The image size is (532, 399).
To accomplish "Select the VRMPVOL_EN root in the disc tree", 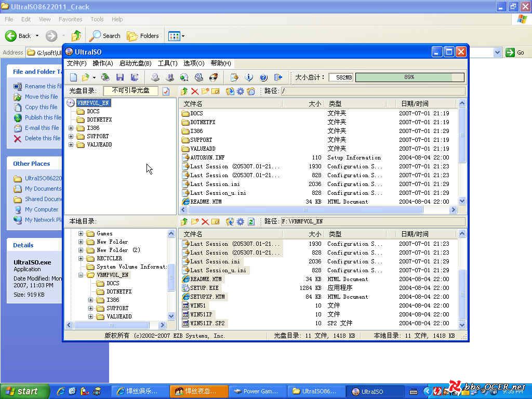I will pyautogui.click(x=94, y=103).
